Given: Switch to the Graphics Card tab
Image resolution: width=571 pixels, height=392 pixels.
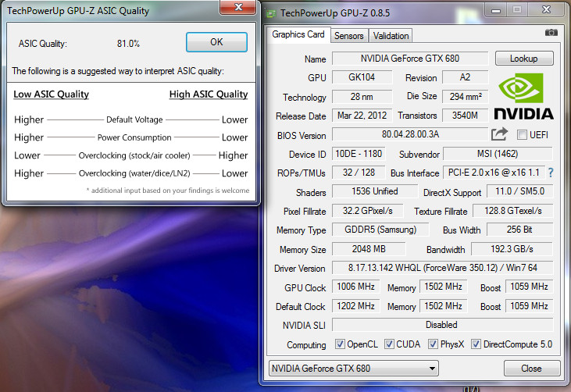Looking at the screenshot, I should [x=298, y=34].
